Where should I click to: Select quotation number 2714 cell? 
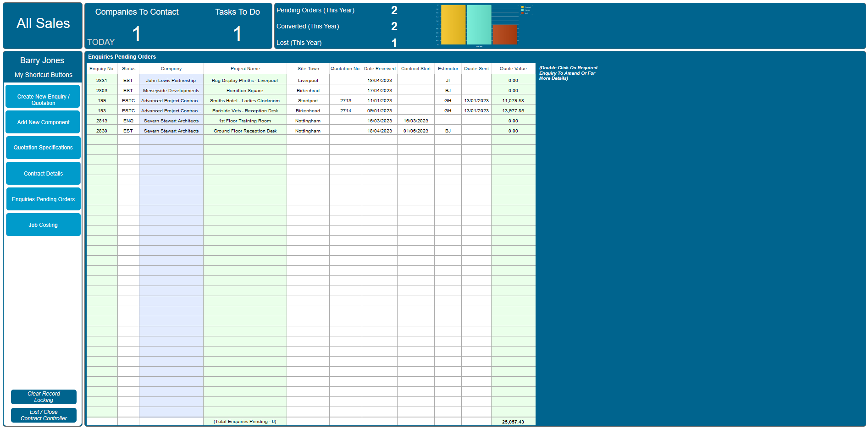click(x=346, y=111)
